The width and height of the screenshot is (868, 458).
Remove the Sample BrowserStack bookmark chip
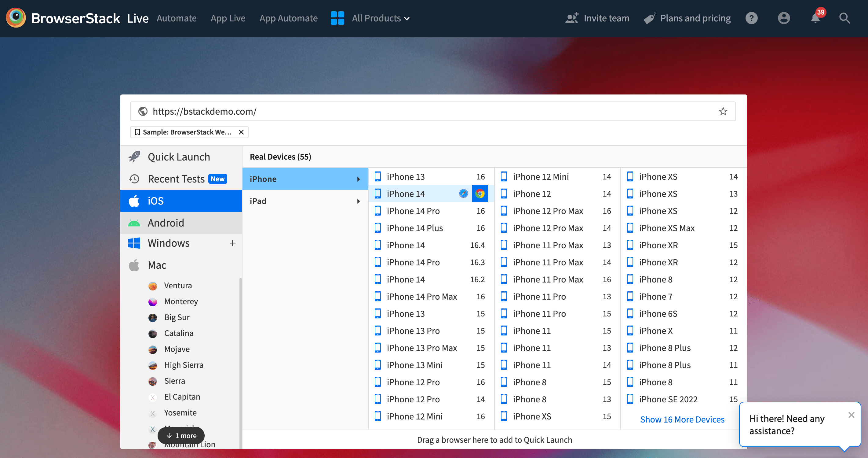pyautogui.click(x=241, y=132)
